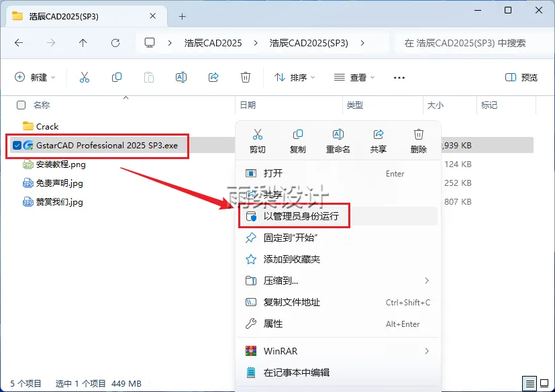Click the top-row 共享 icon in the context menu
Viewport: 555px width, 392px height.
(379, 141)
